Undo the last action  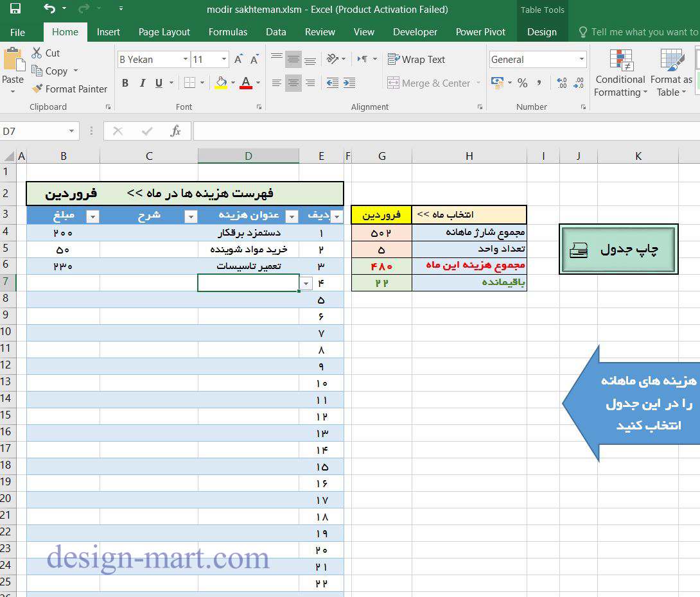[x=49, y=8]
